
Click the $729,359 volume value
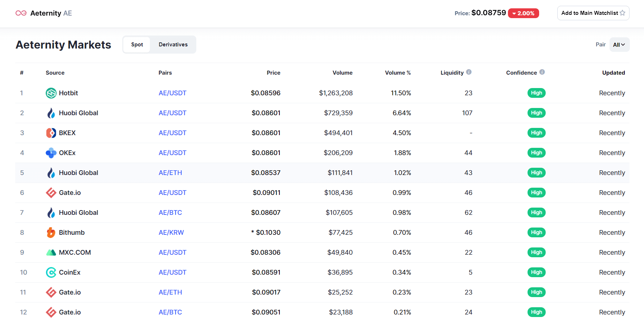tap(339, 113)
